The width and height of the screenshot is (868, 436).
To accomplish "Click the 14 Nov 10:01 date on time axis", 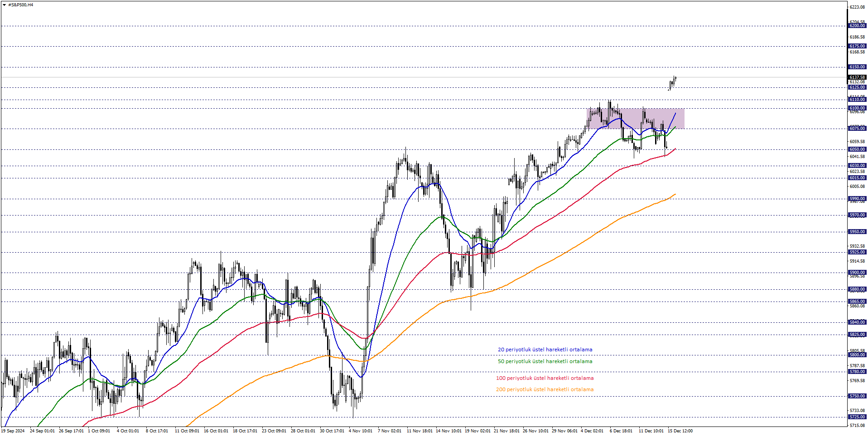I will point(448,431).
